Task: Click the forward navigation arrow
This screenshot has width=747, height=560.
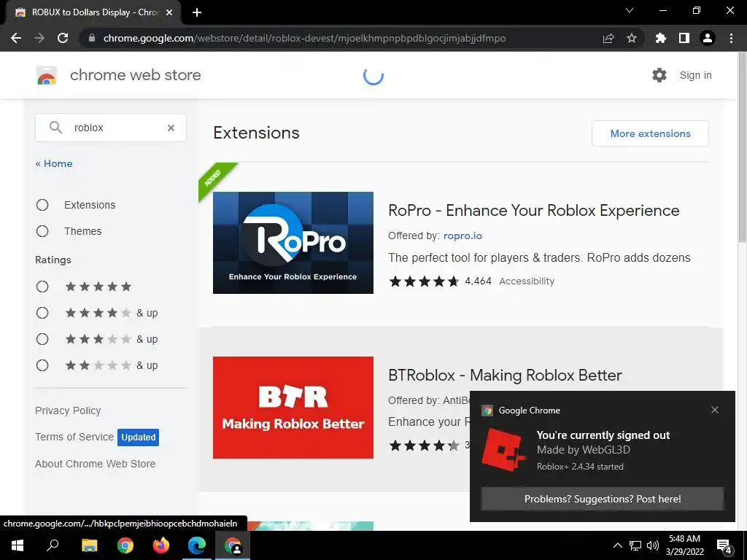Action: pos(39,38)
